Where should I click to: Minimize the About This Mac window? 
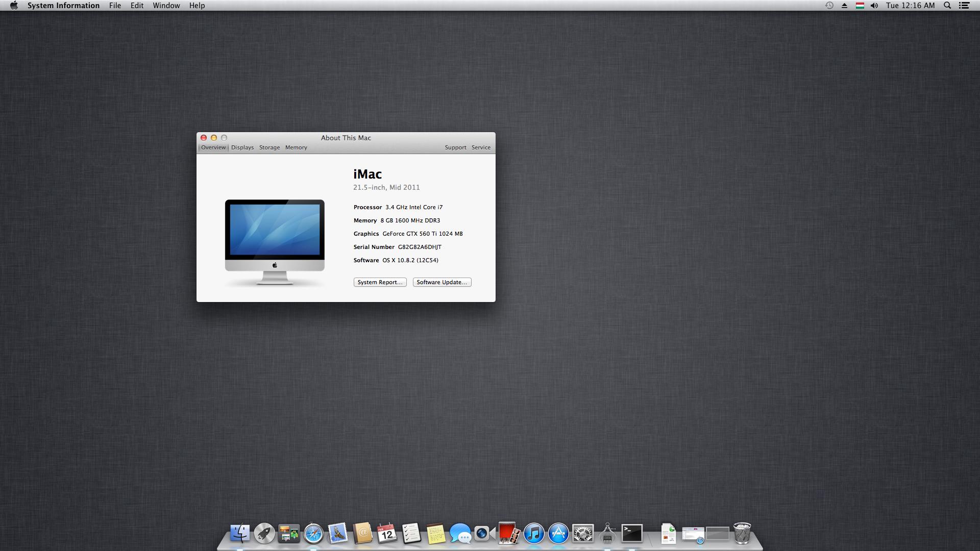[214, 138]
